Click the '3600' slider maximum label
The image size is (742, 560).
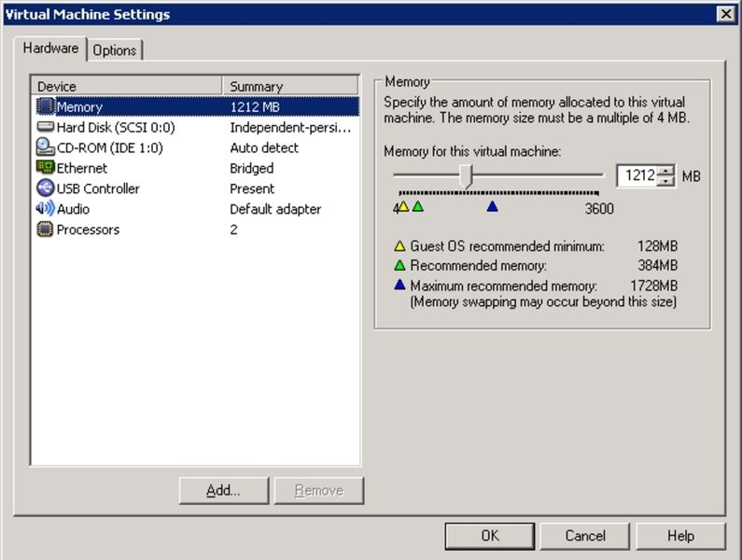(599, 208)
